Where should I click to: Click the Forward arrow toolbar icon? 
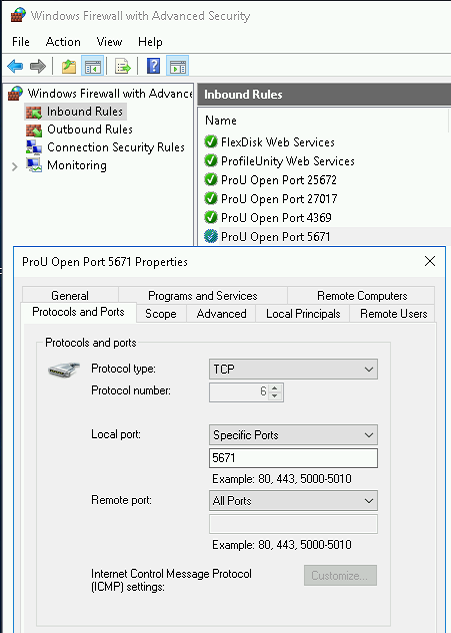(38, 66)
